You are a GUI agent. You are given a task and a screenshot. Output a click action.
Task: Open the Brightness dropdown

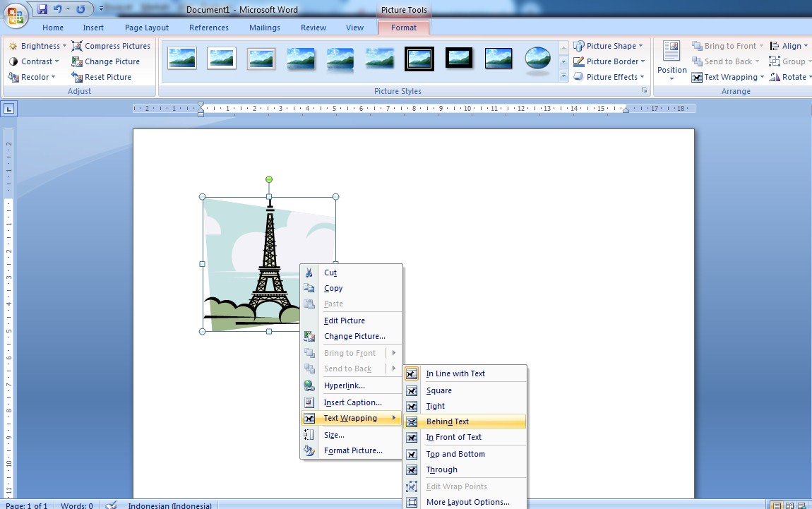[38, 46]
